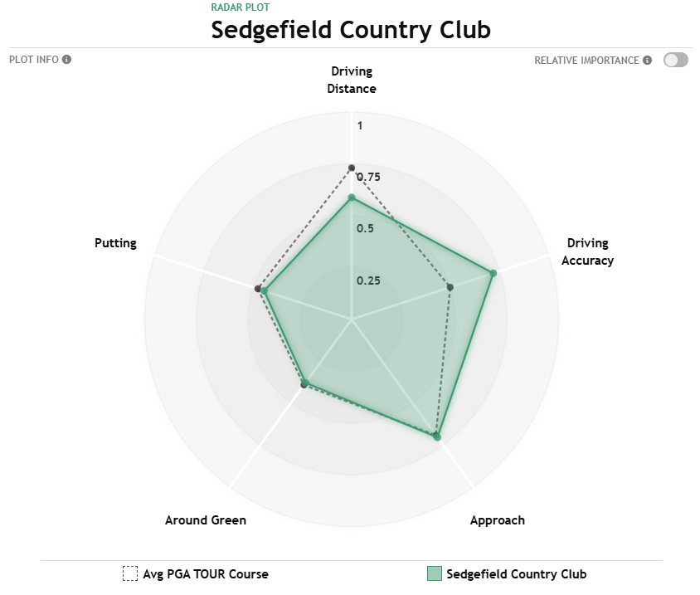Select the dark Driving Distance average point
This screenshot has height=595, width=700.
click(352, 168)
